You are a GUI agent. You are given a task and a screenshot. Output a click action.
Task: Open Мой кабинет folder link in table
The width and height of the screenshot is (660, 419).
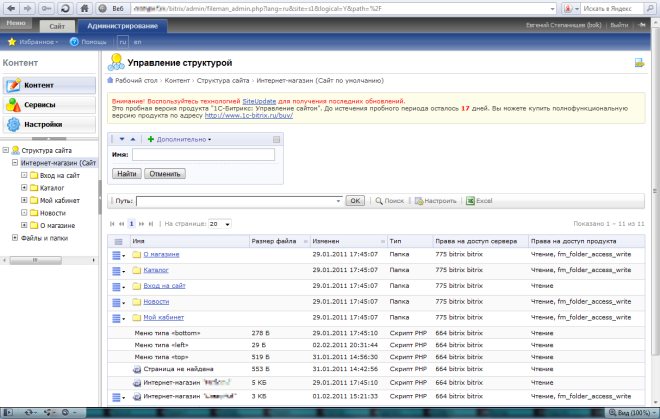pos(163,317)
